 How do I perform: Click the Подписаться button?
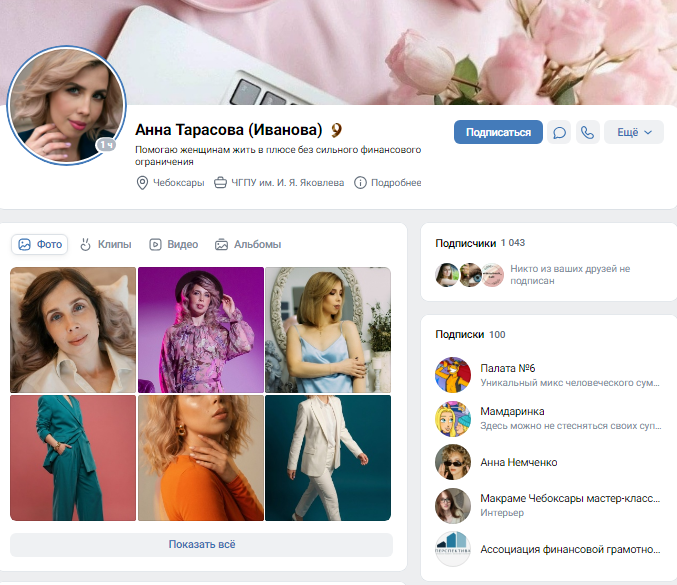pyautogui.click(x=498, y=132)
